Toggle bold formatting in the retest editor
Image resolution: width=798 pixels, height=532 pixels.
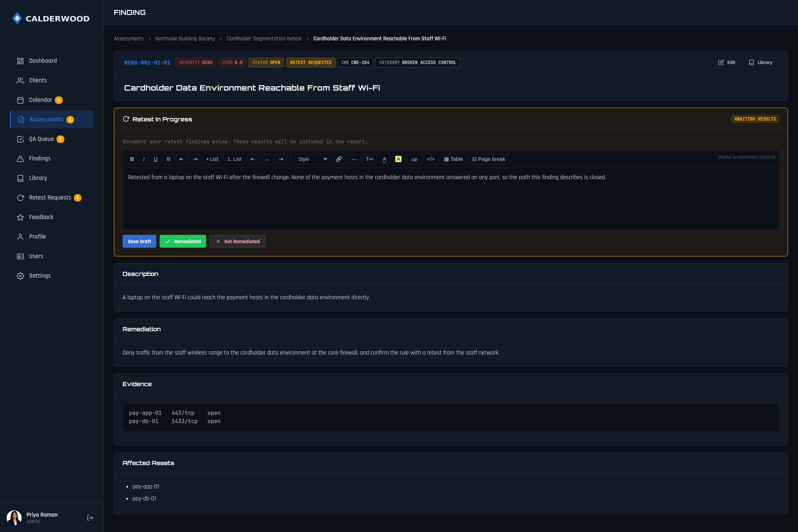[x=132, y=159]
